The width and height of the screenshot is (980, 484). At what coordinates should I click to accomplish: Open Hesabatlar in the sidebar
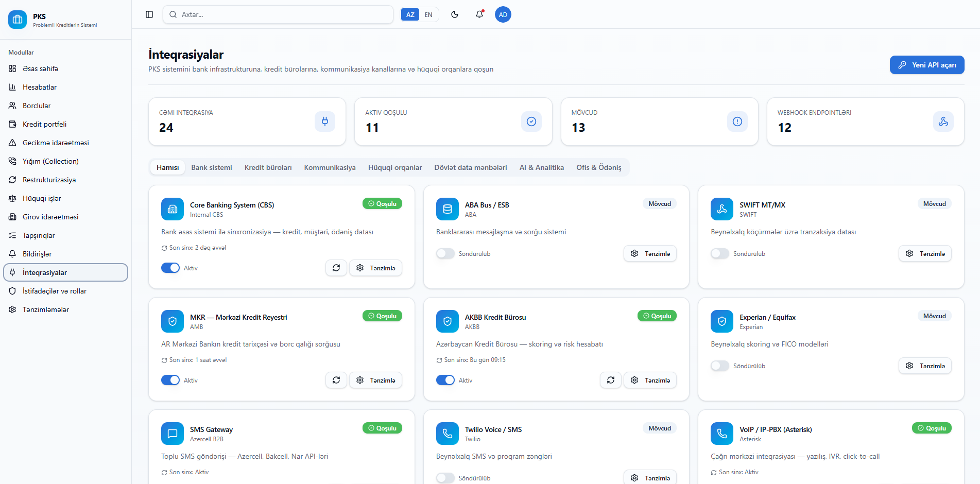(65, 87)
